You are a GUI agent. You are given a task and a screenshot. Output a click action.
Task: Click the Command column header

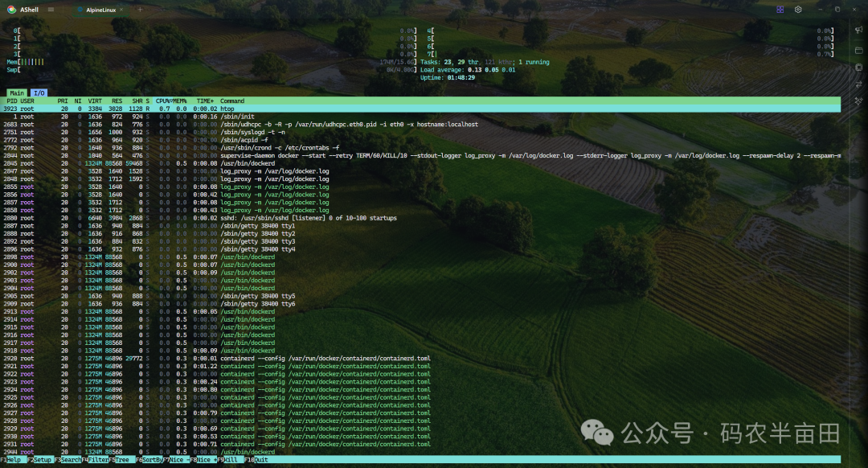click(x=232, y=101)
